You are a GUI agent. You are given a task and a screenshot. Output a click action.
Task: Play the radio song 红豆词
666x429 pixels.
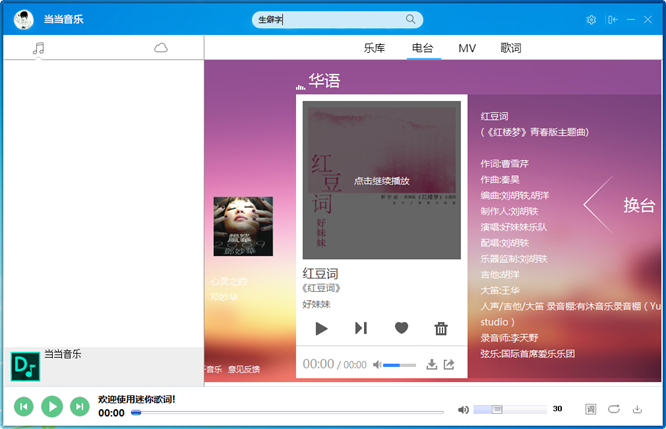point(322,328)
